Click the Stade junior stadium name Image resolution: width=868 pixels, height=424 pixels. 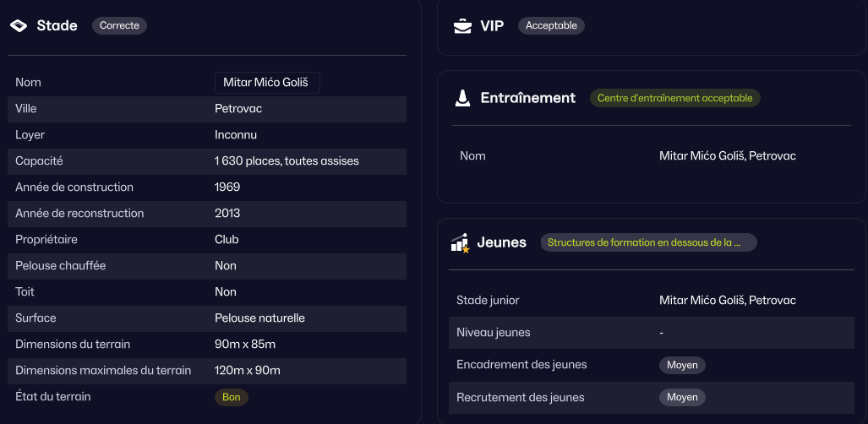tap(727, 301)
